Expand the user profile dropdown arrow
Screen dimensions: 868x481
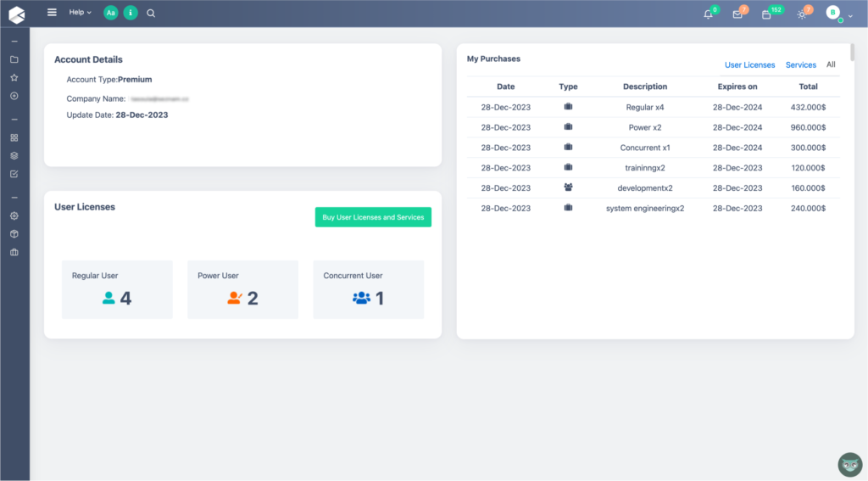[x=849, y=13]
